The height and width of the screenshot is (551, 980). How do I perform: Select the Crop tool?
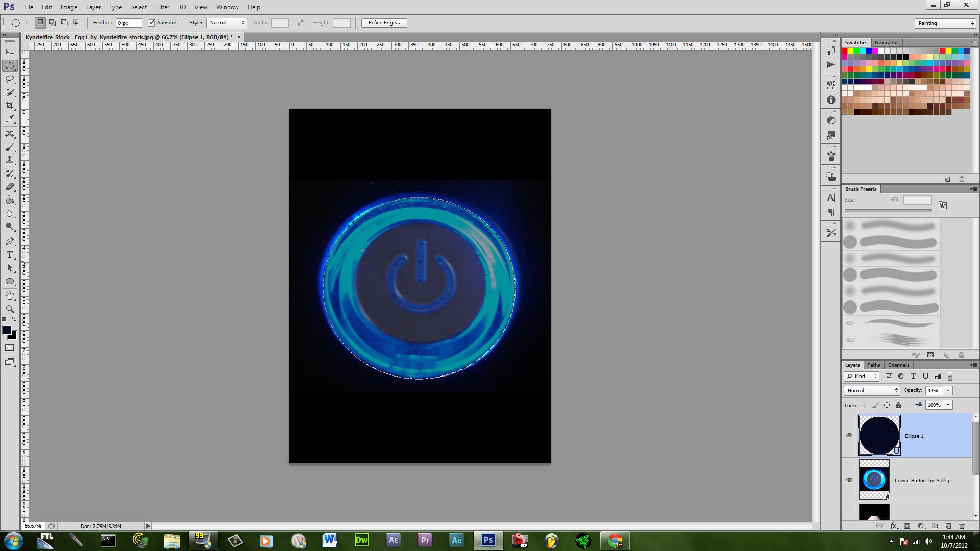click(10, 105)
